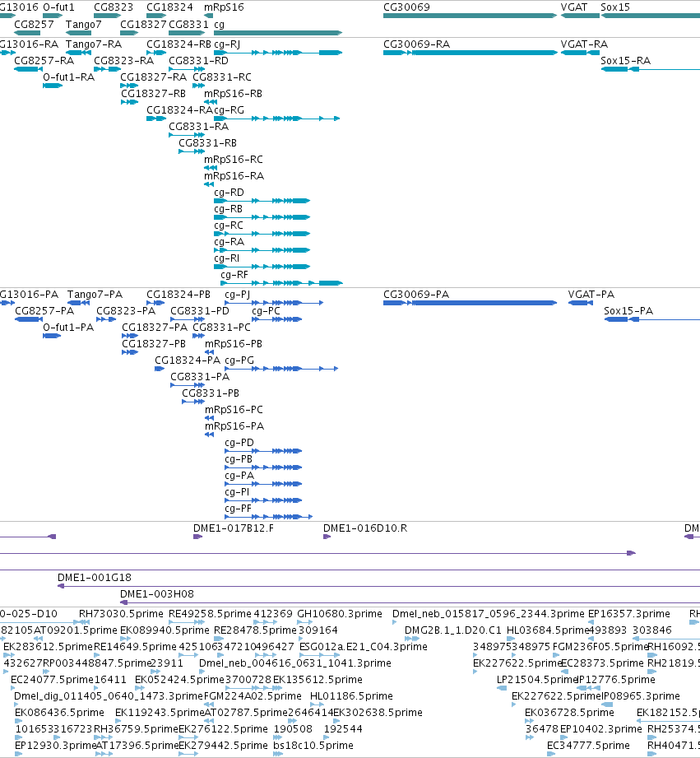This screenshot has width=700, height=758.
Task: Select the bs18c10.5prime EST label
Action: [x=313, y=746]
